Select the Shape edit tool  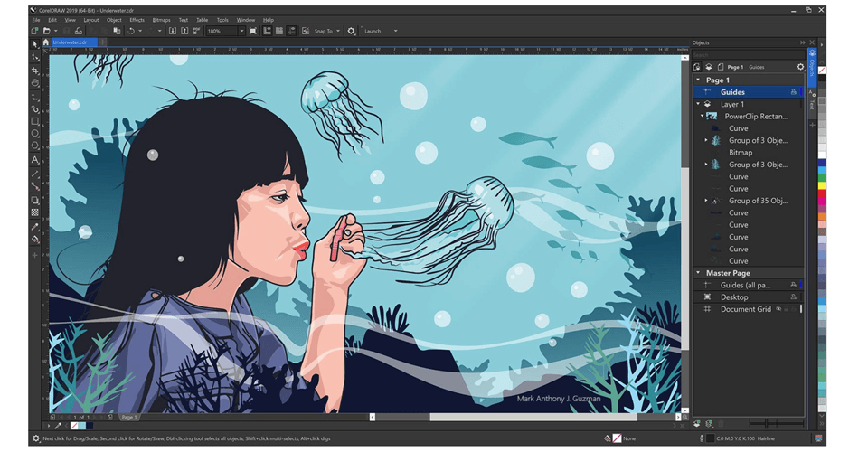pyautogui.click(x=35, y=57)
